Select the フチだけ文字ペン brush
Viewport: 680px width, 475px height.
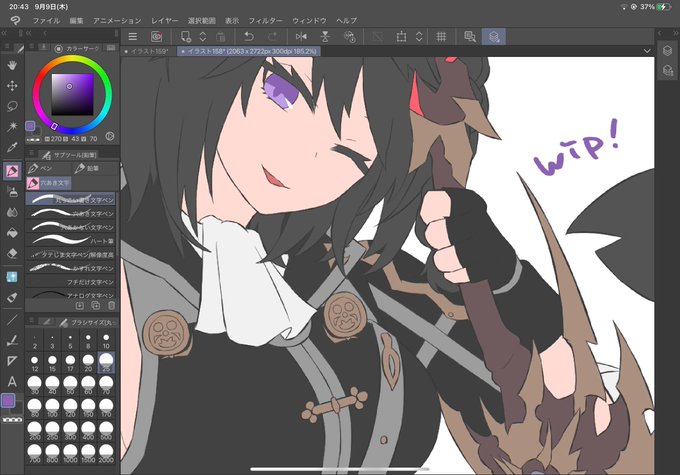click(x=72, y=282)
